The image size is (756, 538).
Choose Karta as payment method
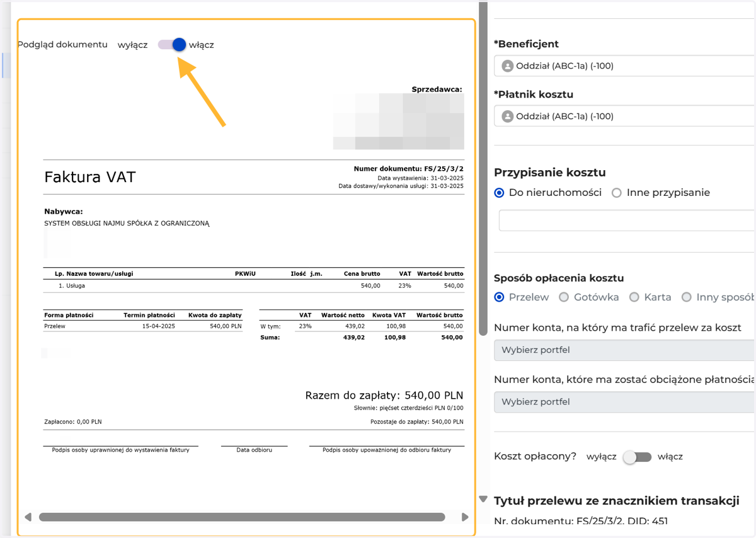(x=634, y=297)
